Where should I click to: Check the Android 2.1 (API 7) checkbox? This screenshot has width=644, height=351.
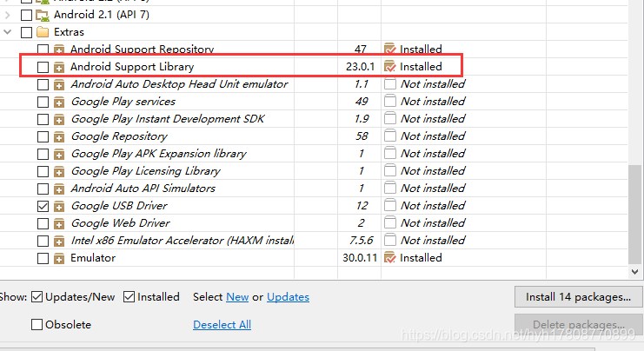click(26, 15)
